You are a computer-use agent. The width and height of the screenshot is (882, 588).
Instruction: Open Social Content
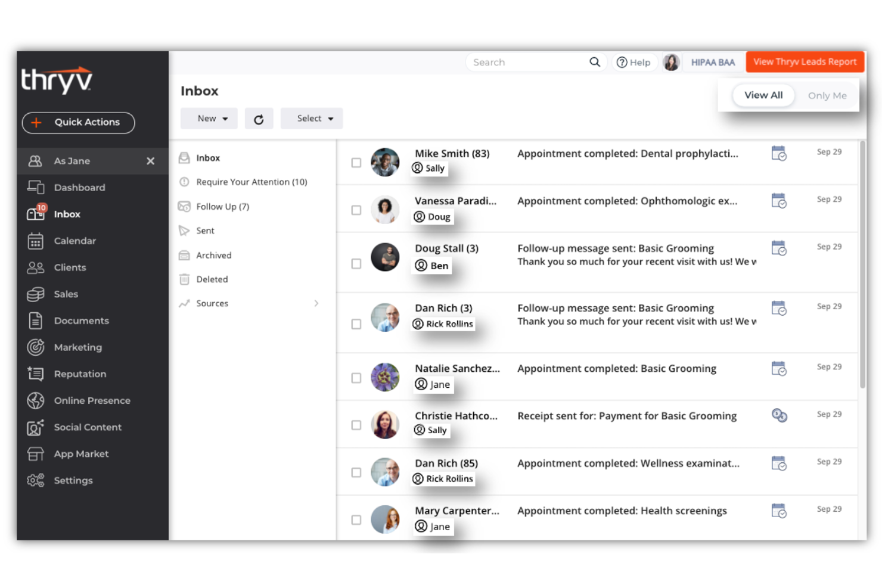[88, 427]
